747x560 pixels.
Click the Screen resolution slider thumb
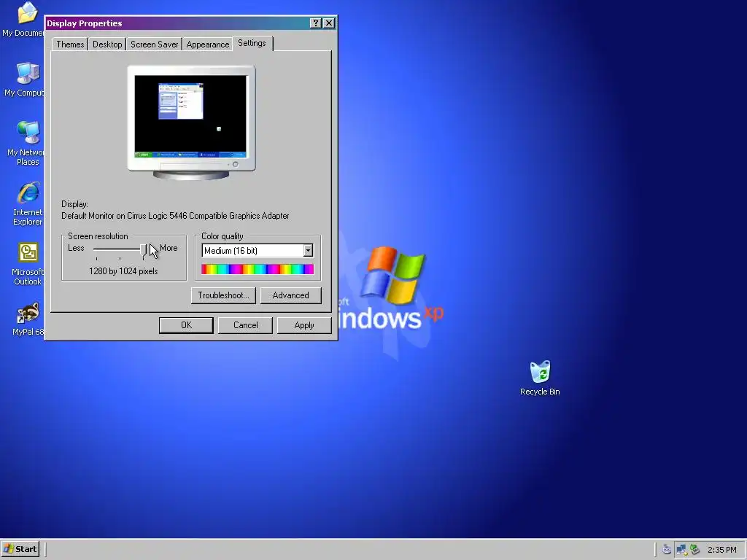pyautogui.click(x=144, y=251)
